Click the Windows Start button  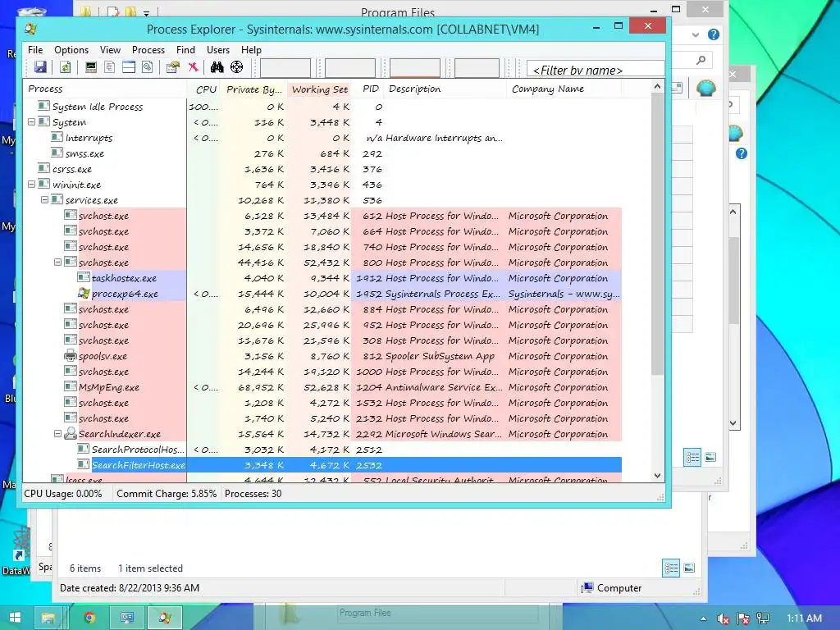click(15, 618)
